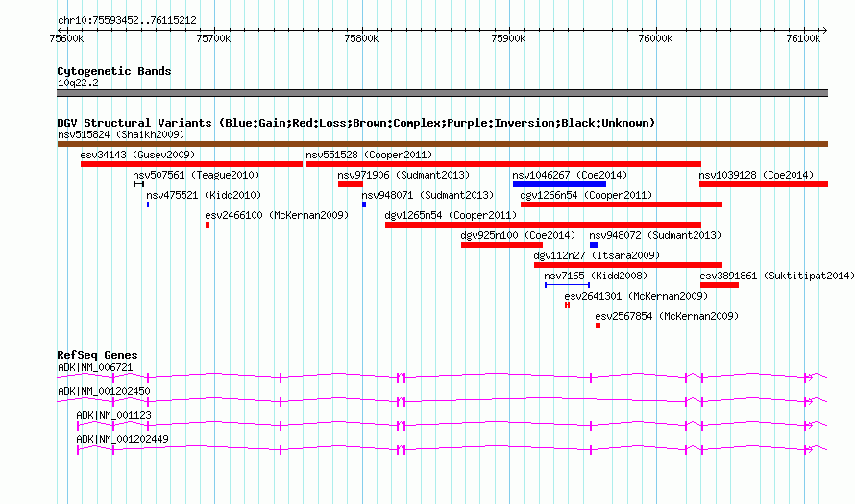The height and width of the screenshot is (504, 855).
Task: Select the gray 10q22.2 cytogenetic band bar
Action: tap(442, 93)
